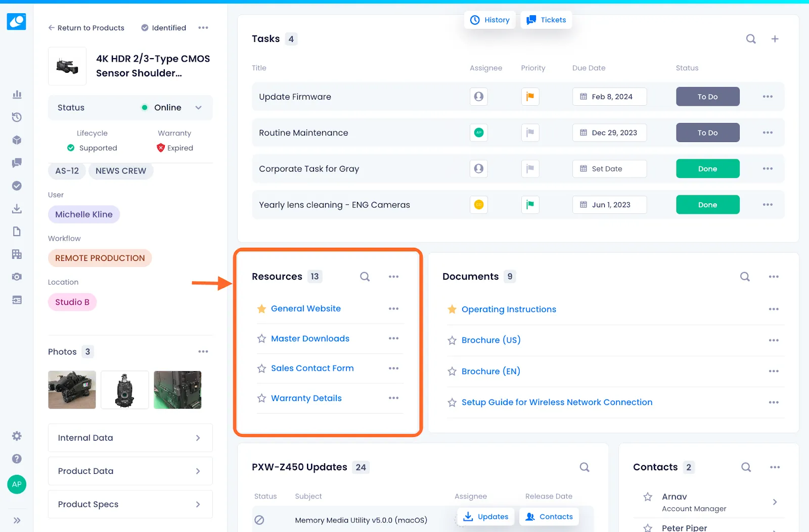Open the help question mark icon
This screenshot has width=809, height=532.
(17, 459)
